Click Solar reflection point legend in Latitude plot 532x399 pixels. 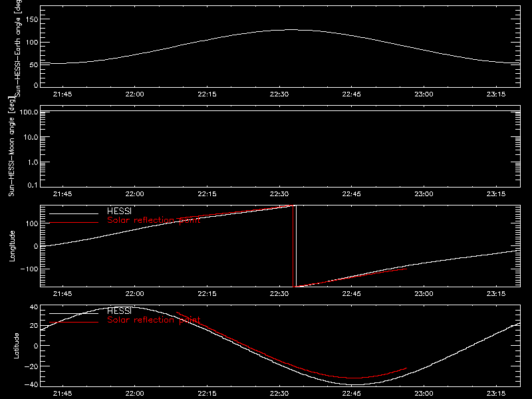coord(154,320)
